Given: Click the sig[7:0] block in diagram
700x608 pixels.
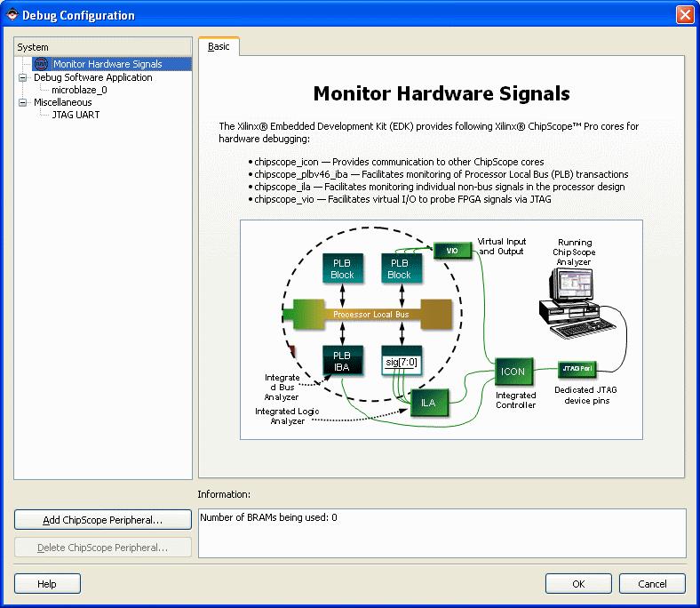Looking at the screenshot, I should click(402, 361).
